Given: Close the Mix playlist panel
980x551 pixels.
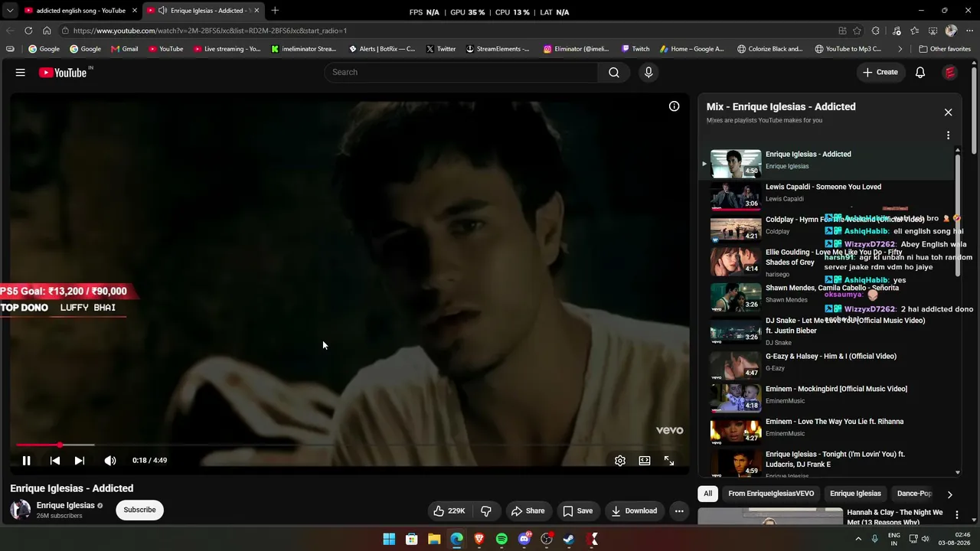Looking at the screenshot, I should click(948, 112).
